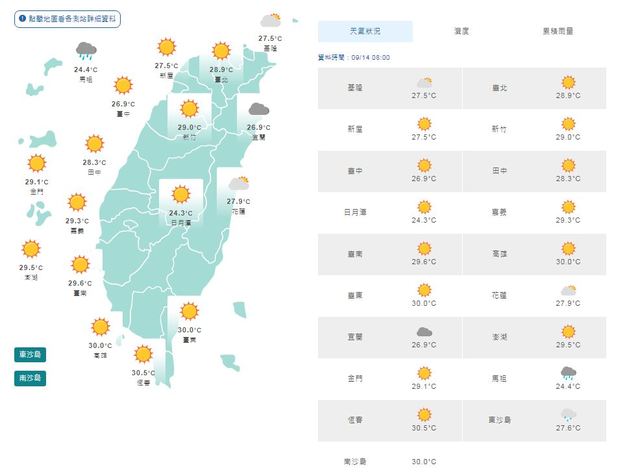Screen dimensions: 640x472
Task: Click the 宜蘭 cloudy icon on map
Action: (258, 110)
